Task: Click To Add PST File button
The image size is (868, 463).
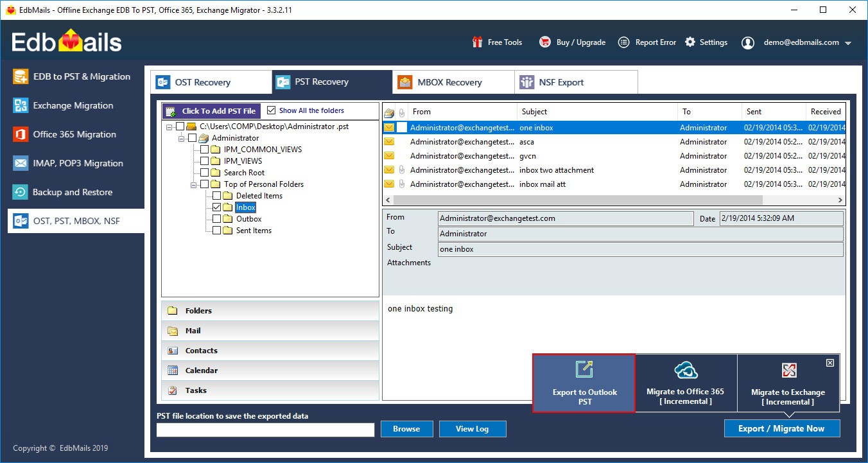Action: [x=211, y=111]
